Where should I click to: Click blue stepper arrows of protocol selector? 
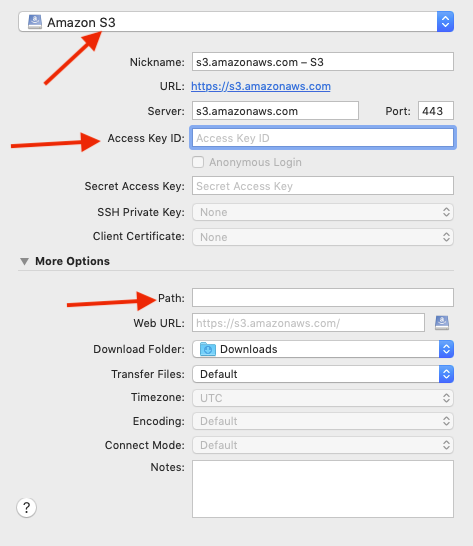[445, 22]
